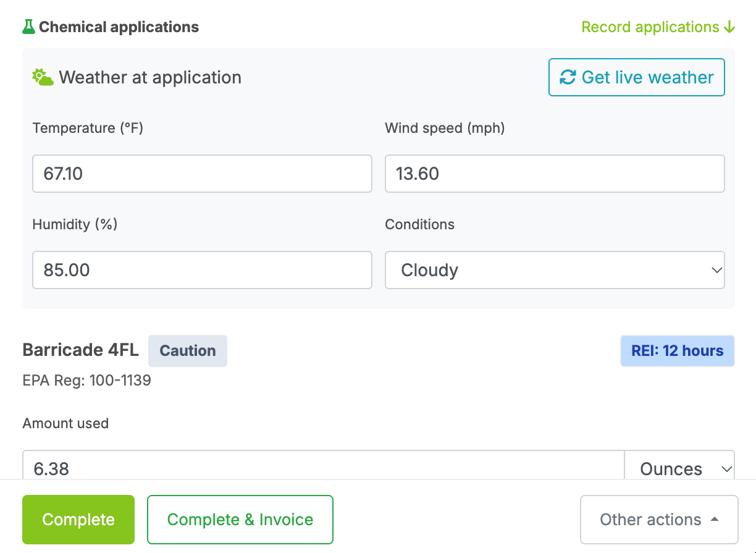
Task: Click the Get live weather button
Action: [x=637, y=77]
